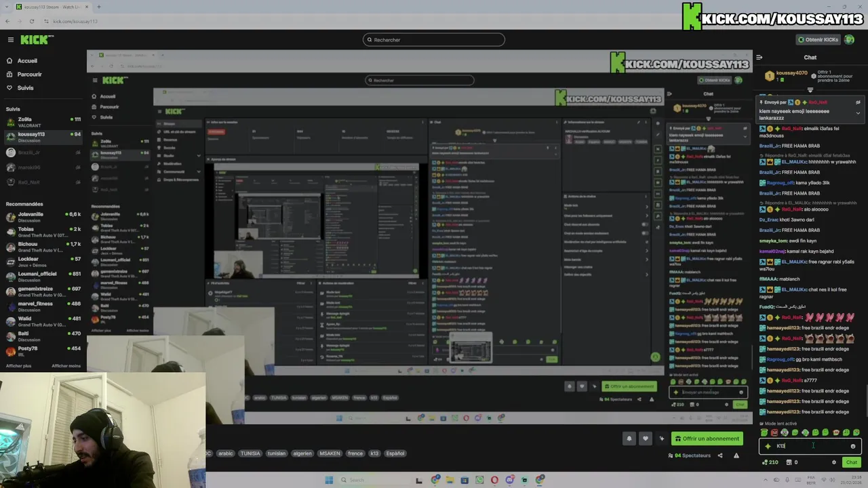Open followed channel Zo0lla
The width and height of the screenshot is (868, 488).
tap(43, 122)
